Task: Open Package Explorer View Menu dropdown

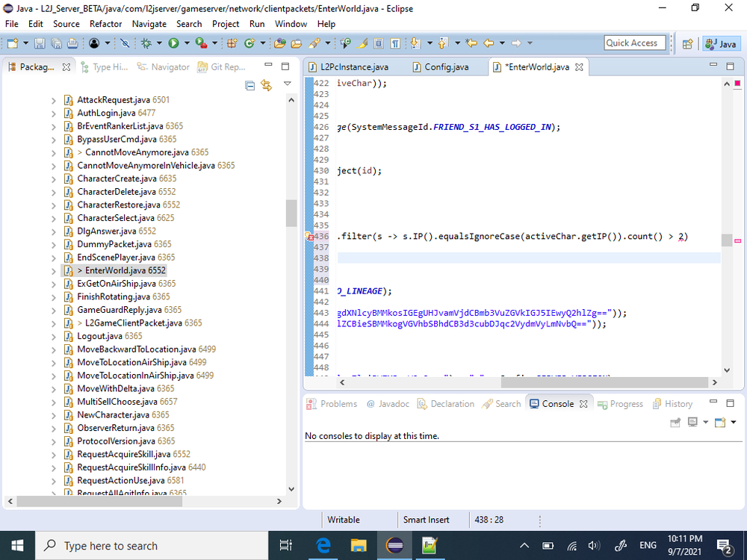Action: point(288,84)
